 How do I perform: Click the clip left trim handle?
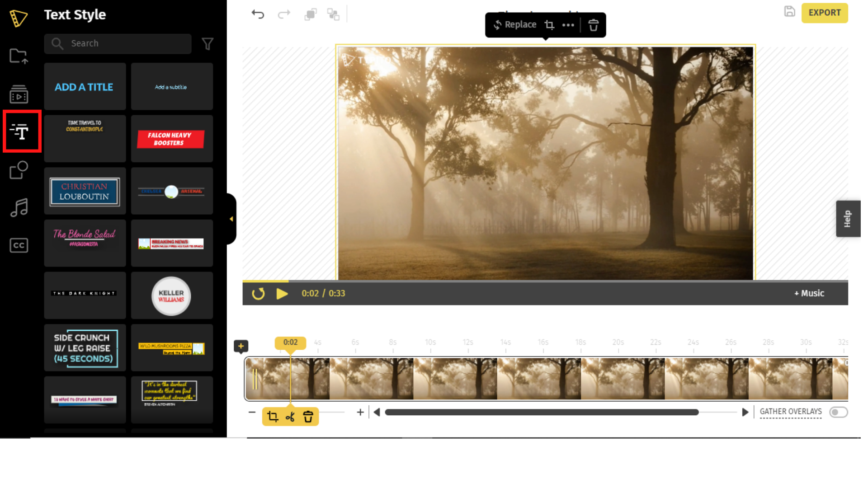pos(255,379)
